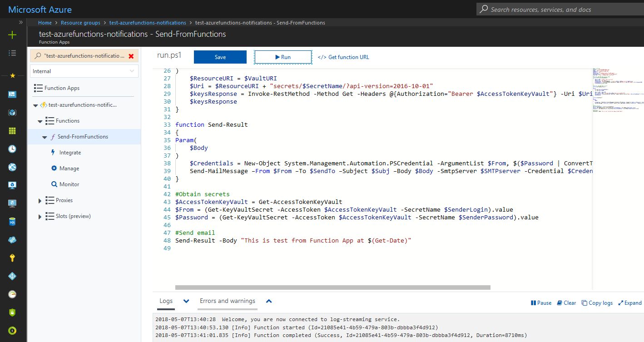Switch to the Logs tab
644x342 pixels.
pyautogui.click(x=166, y=301)
